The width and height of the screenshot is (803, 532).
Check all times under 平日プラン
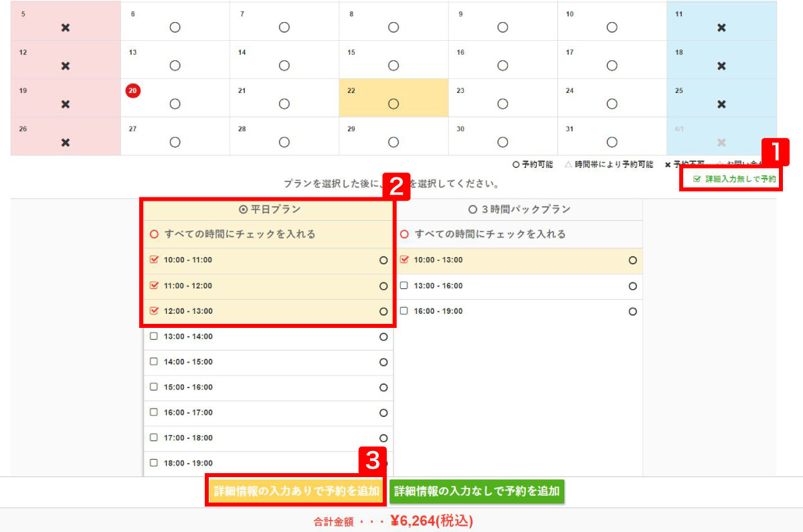click(155, 234)
